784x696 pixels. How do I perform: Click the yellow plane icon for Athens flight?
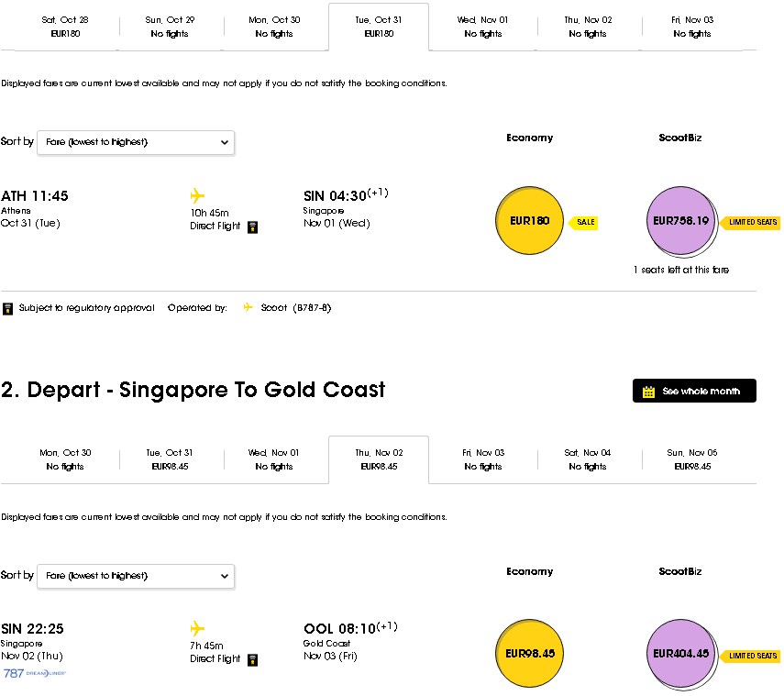pos(197,195)
